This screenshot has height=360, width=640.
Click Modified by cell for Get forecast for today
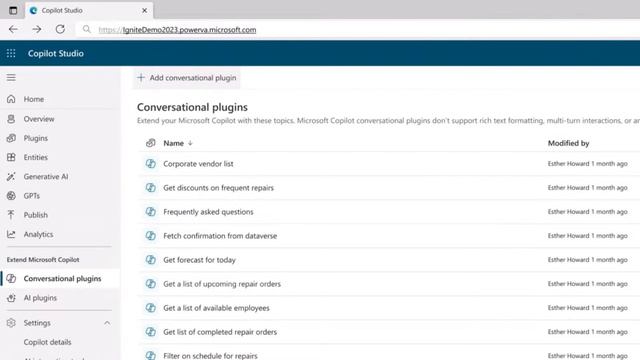click(587, 260)
